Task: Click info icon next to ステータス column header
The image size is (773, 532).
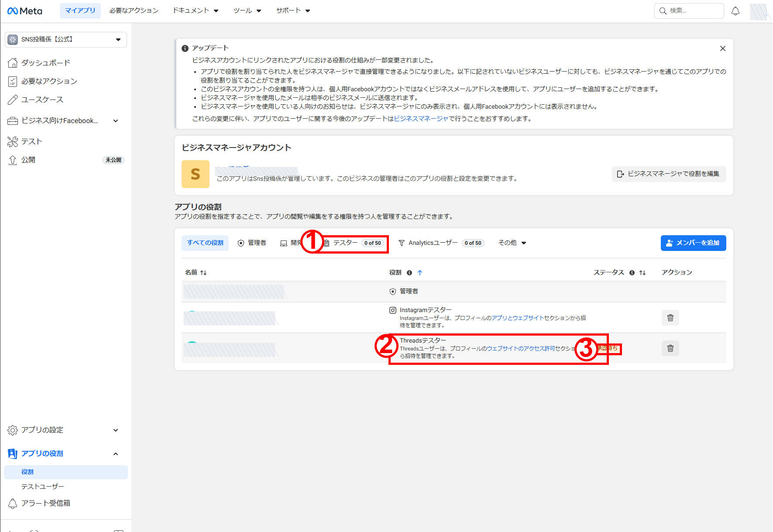Action: [x=632, y=273]
